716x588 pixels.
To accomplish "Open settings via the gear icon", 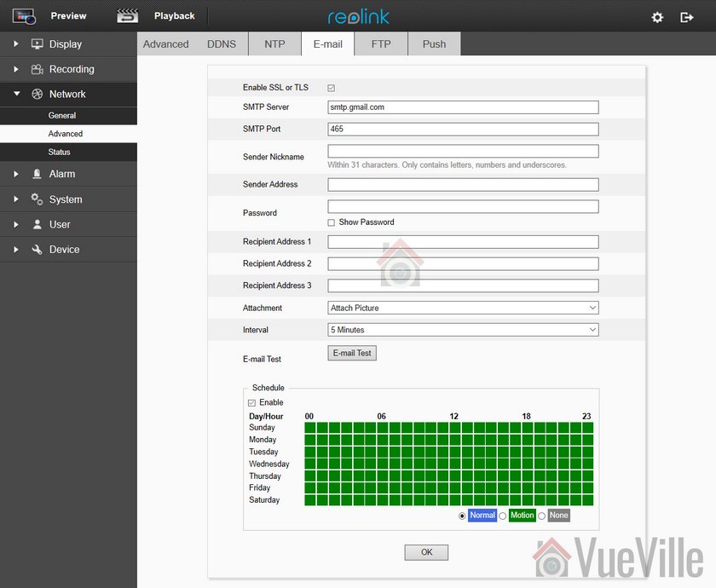I will click(x=656, y=16).
